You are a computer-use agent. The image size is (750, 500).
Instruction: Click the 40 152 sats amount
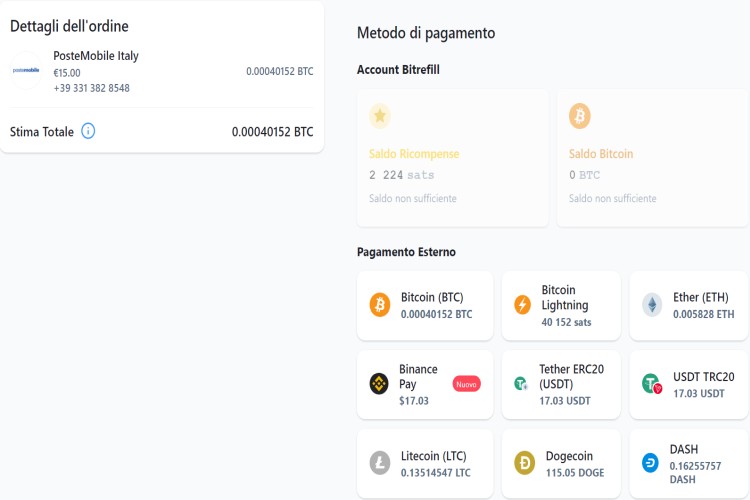coord(566,322)
